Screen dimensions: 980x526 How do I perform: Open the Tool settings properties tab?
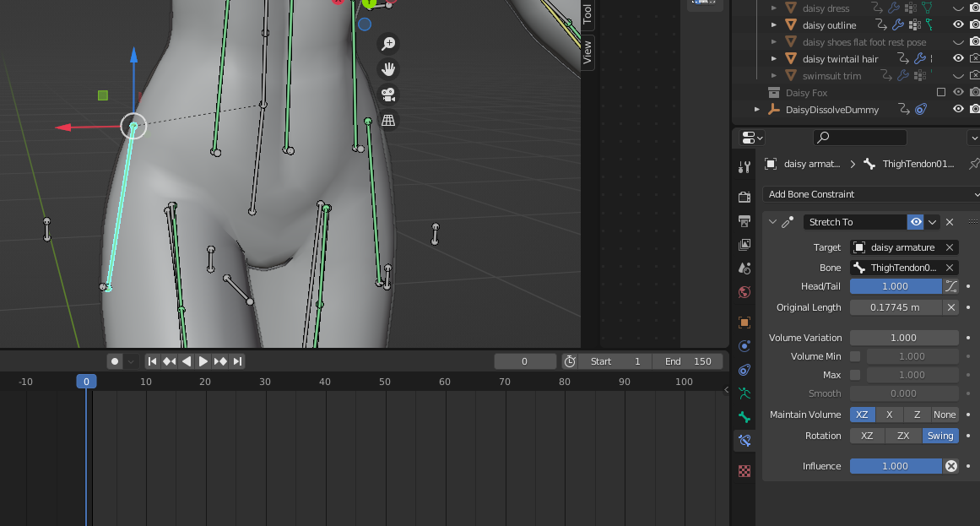point(744,166)
